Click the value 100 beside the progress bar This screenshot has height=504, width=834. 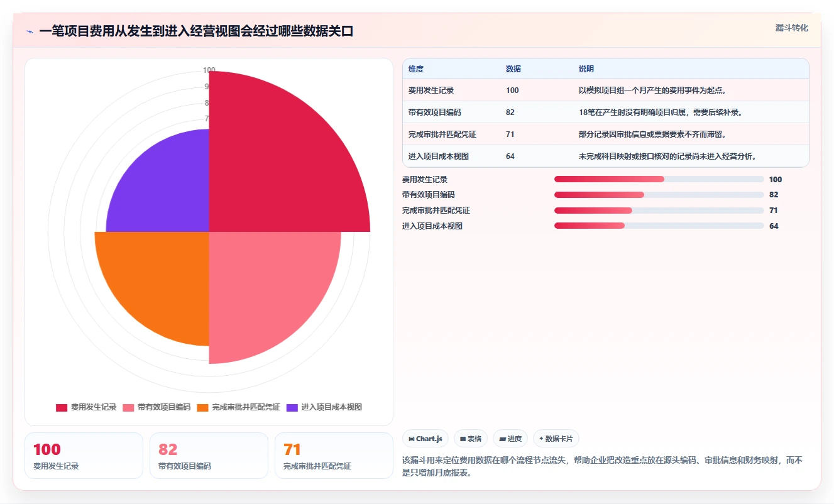point(776,179)
